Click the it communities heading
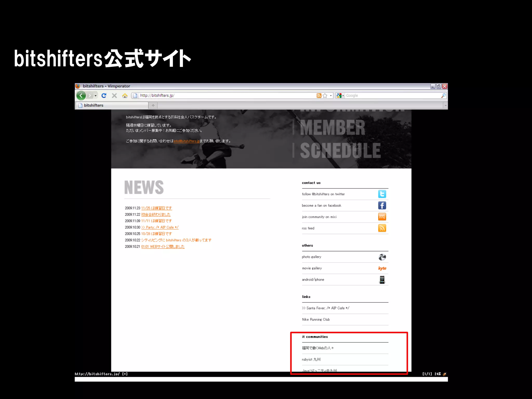 [x=315, y=337]
